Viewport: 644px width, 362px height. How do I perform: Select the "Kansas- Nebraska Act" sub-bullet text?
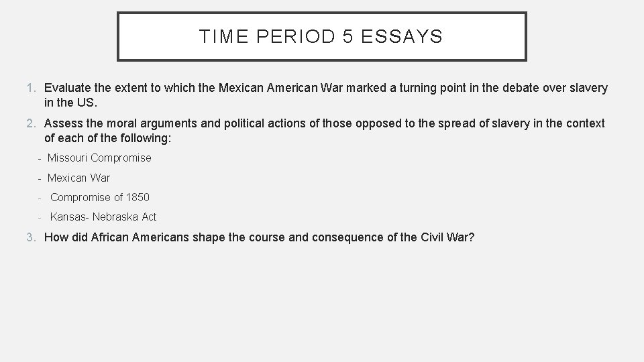(x=103, y=217)
